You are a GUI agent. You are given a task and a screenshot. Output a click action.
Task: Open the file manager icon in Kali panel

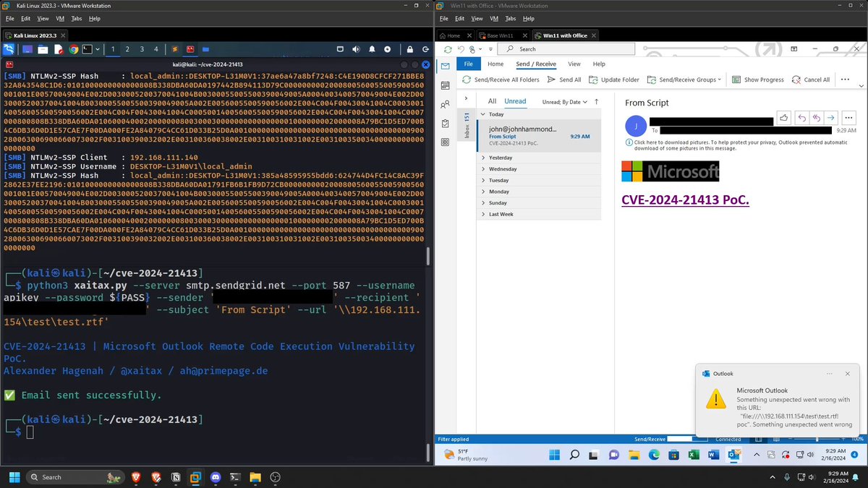point(43,49)
